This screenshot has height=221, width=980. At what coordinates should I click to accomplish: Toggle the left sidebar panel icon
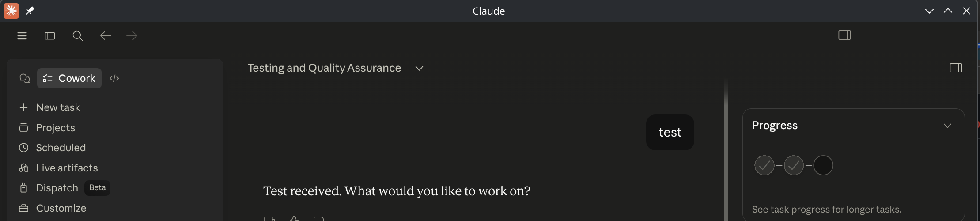(50, 36)
